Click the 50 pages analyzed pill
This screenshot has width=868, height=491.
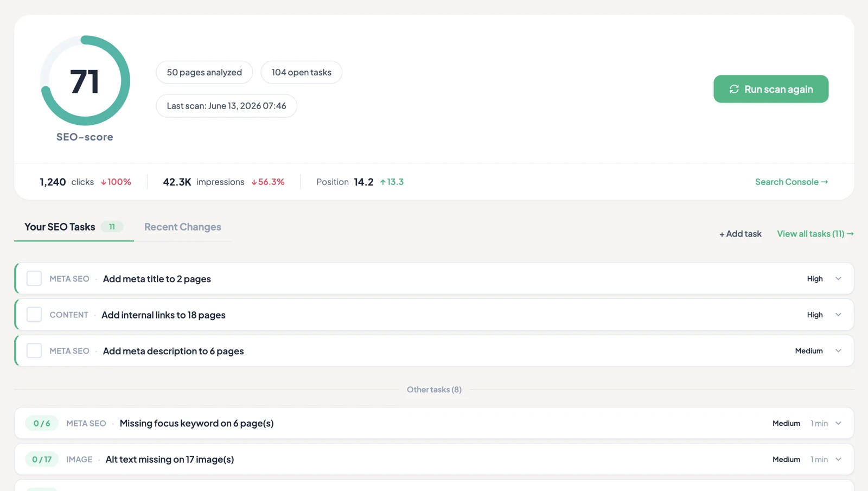(205, 72)
